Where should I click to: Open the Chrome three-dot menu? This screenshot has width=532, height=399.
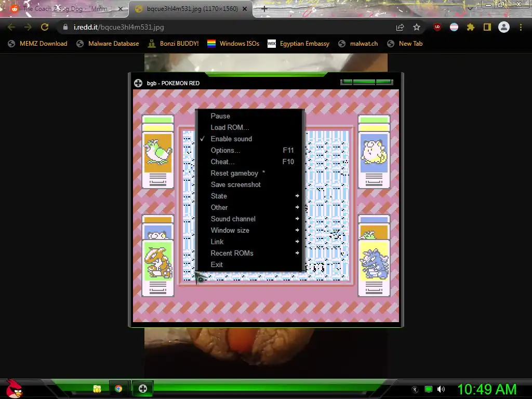(x=521, y=27)
